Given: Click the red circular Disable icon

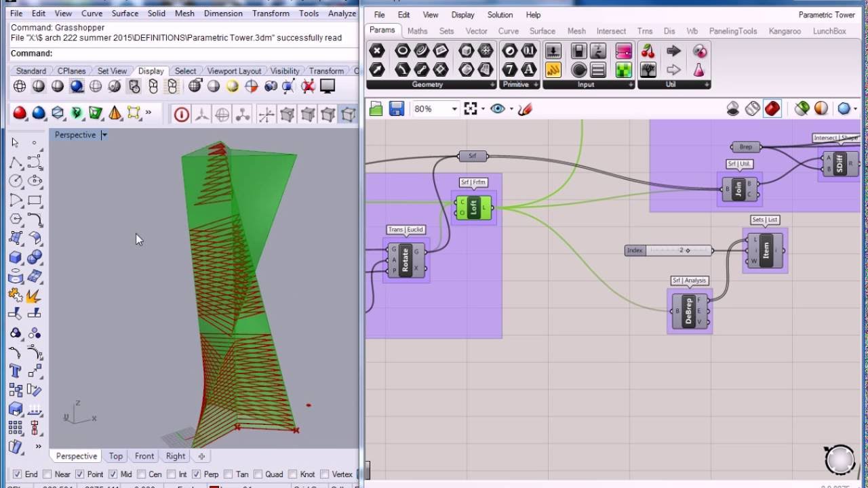Looking at the screenshot, I should pyautogui.click(x=182, y=115).
